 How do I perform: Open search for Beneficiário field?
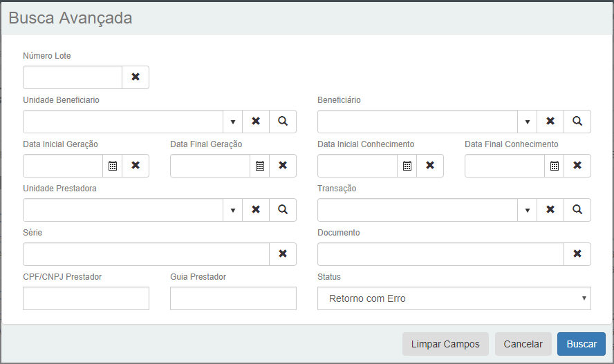[577, 122]
